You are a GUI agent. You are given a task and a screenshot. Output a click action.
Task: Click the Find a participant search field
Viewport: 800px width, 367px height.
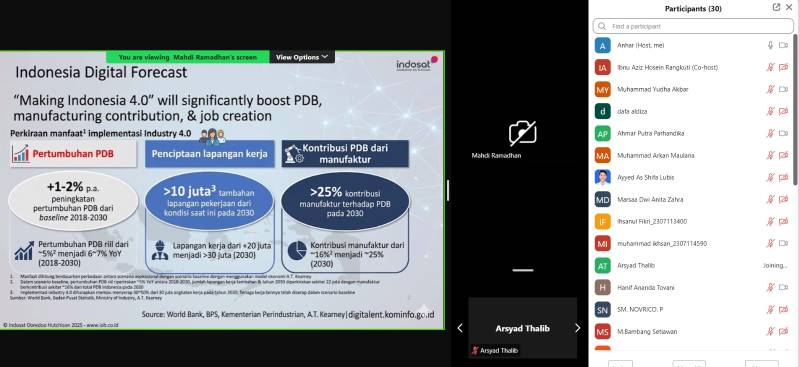click(x=693, y=26)
